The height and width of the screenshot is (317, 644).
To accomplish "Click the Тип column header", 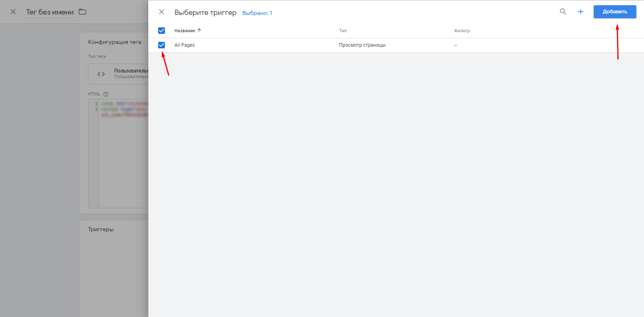I will [x=343, y=31].
